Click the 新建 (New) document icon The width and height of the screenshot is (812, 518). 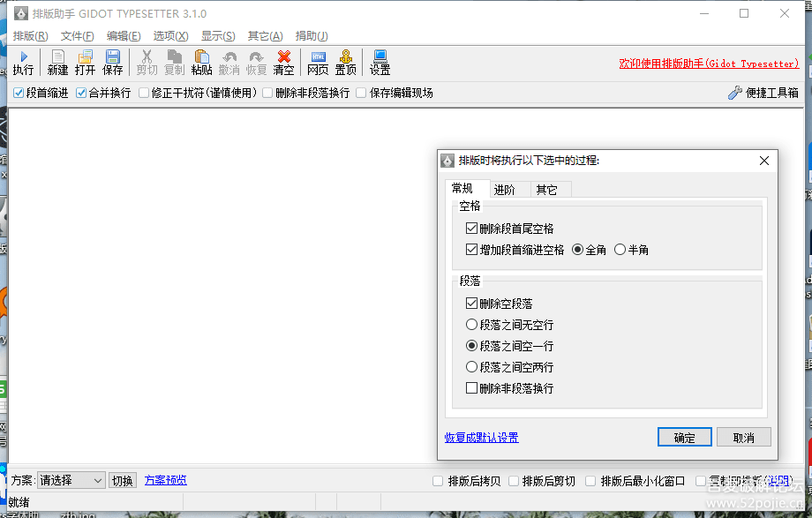[x=57, y=63]
